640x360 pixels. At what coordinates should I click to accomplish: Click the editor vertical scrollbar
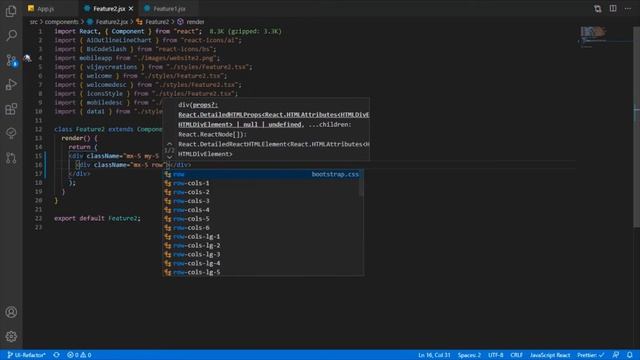[636, 127]
